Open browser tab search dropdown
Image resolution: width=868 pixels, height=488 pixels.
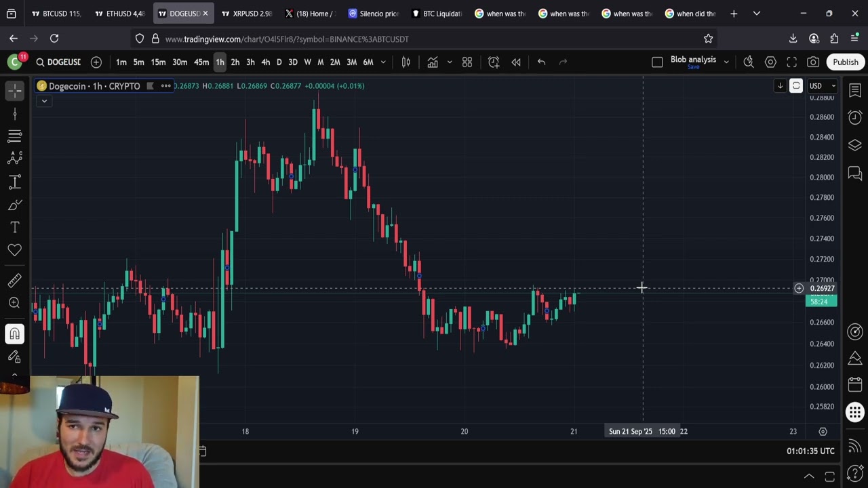pyautogui.click(x=757, y=14)
